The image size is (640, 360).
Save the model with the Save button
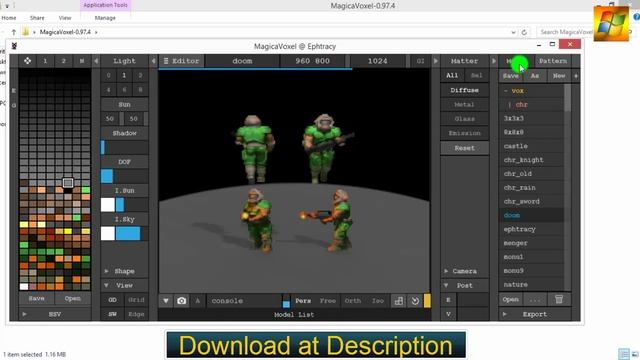click(511, 76)
